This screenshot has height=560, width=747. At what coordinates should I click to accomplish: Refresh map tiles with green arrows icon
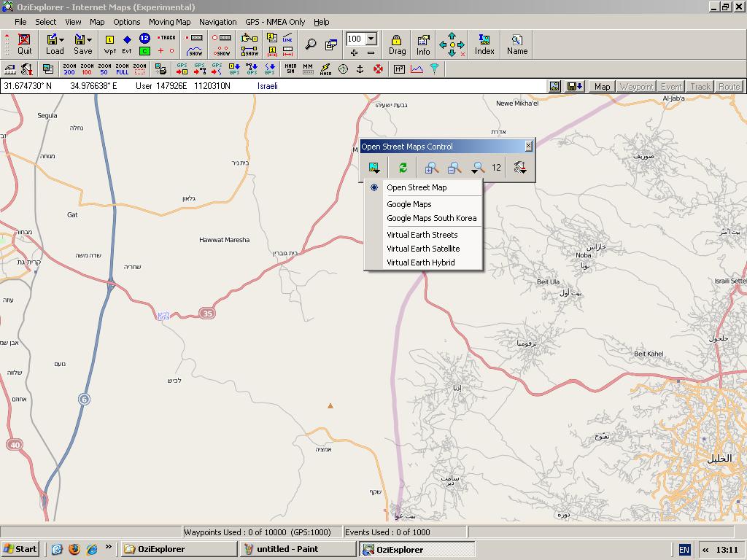click(403, 168)
